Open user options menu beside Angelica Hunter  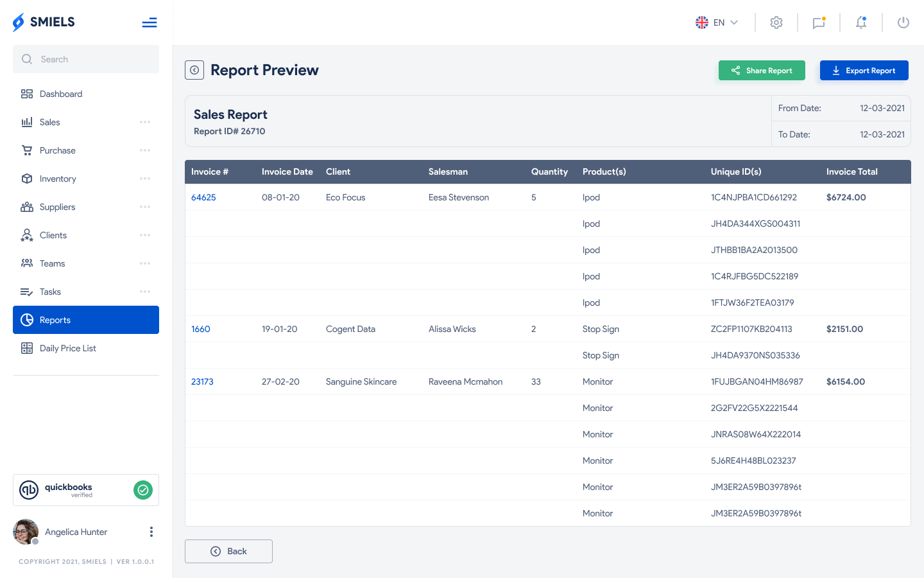[x=151, y=532]
